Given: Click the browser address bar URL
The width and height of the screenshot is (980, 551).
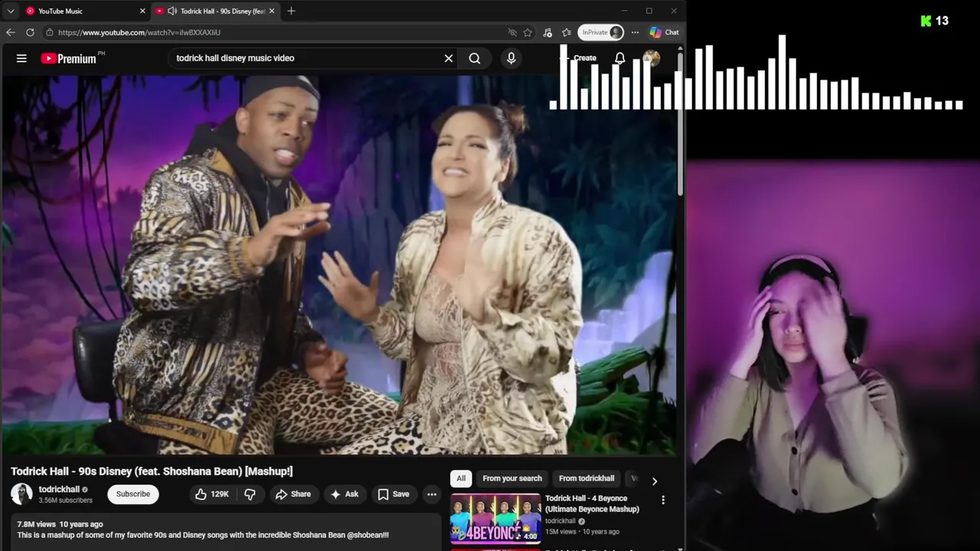Looking at the screenshot, I should click(x=139, y=32).
